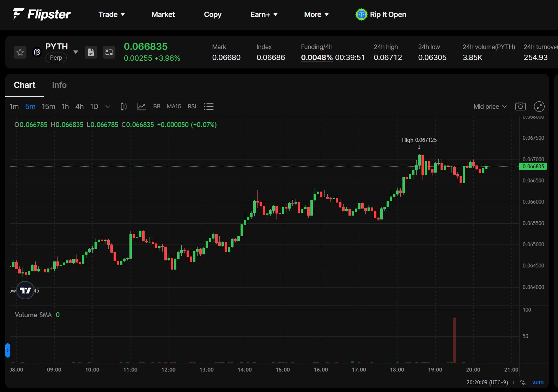
Task: Open the Mid price dropdown
Action: pyautogui.click(x=490, y=107)
